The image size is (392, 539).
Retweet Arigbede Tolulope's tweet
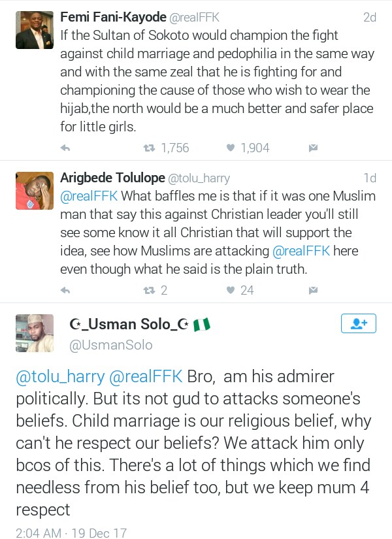[x=149, y=290]
